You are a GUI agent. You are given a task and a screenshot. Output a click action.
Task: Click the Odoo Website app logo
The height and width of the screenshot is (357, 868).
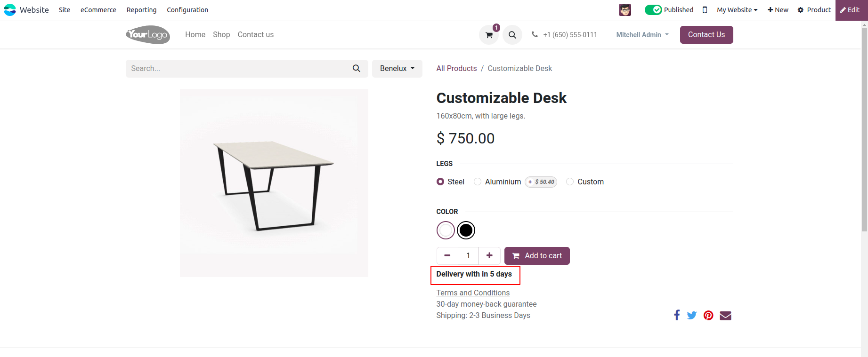coord(10,10)
